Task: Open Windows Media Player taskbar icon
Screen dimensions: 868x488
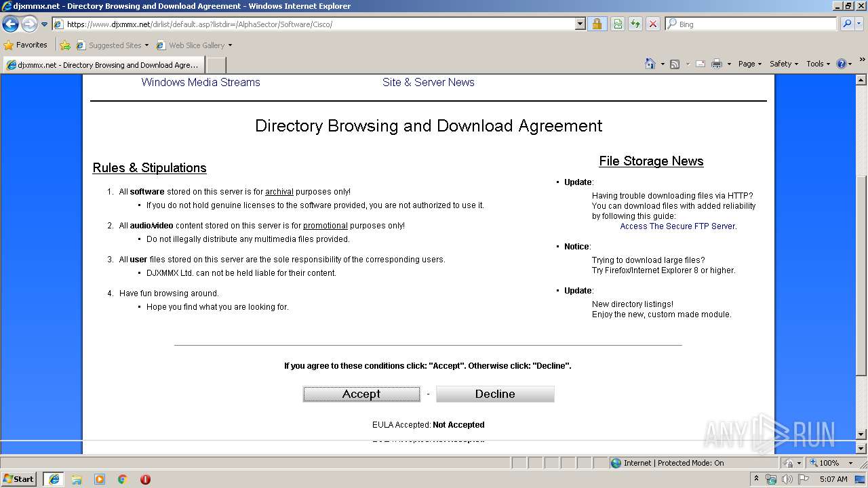Action: click(100, 479)
